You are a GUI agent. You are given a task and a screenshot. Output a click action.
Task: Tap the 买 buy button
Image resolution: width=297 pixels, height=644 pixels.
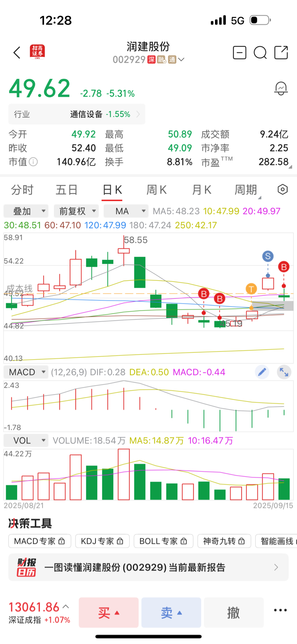[x=109, y=612]
